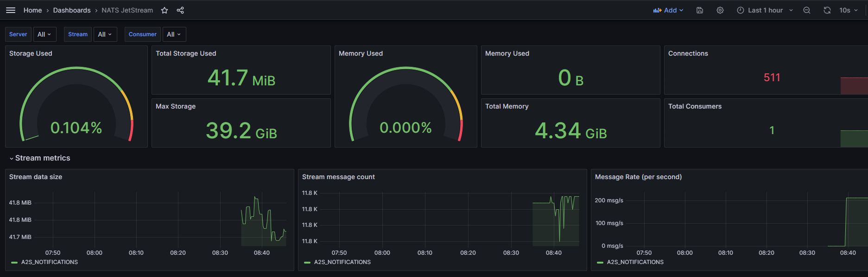This screenshot has height=277, width=868.
Task: Toggle A2S_NOTIFICATIONS in Stream message count legend
Action: pos(342,262)
